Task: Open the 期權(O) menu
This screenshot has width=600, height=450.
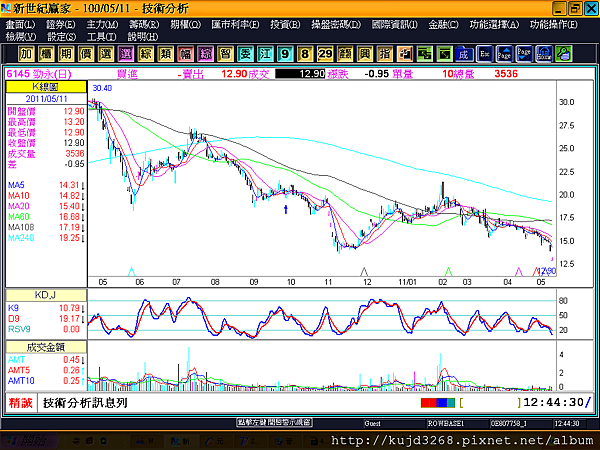Action: click(x=186, y=25)
